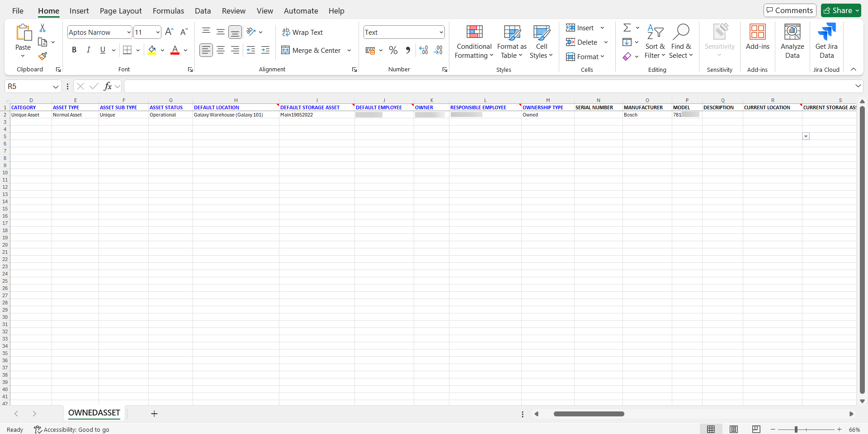Toggle Wrap Text on selected cell
The image size is (868, 434).
pos(302,32)
